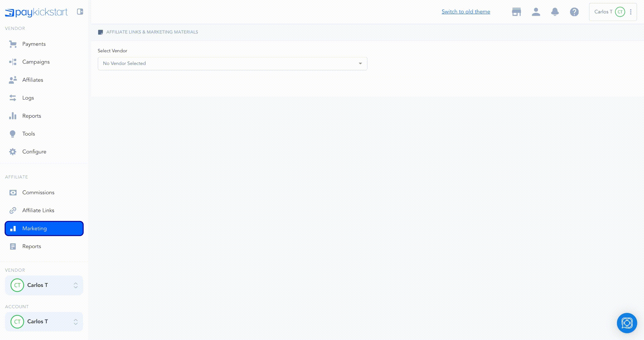Open the affiliate Reports menu item
The width and height of the screenshot is (644, 340).
[31, 246]
